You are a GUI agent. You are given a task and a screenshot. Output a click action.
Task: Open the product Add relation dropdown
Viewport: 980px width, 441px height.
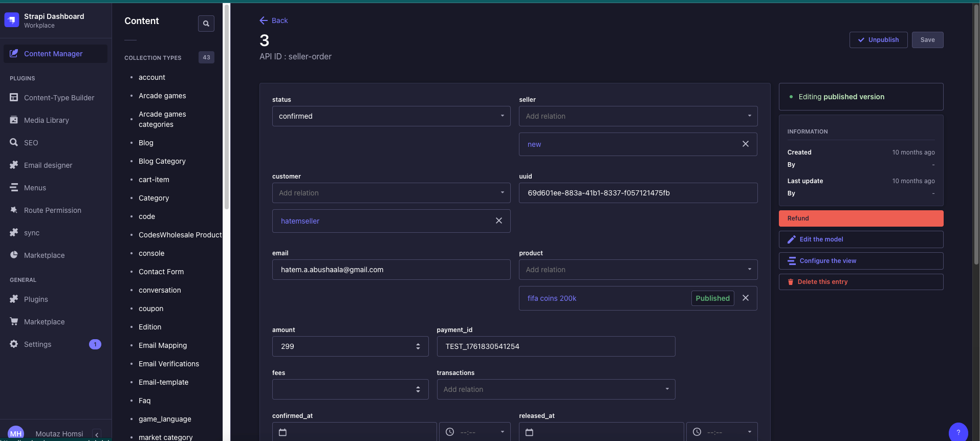(638, 270)
